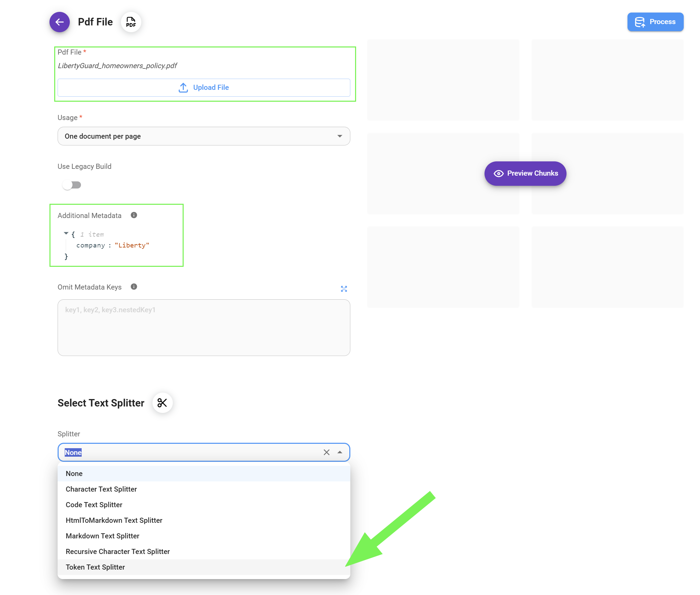Viewport: 700px width, 595px height.
Task: Click the "Liberty" company metadata value
Action: (x=132, y=245)
